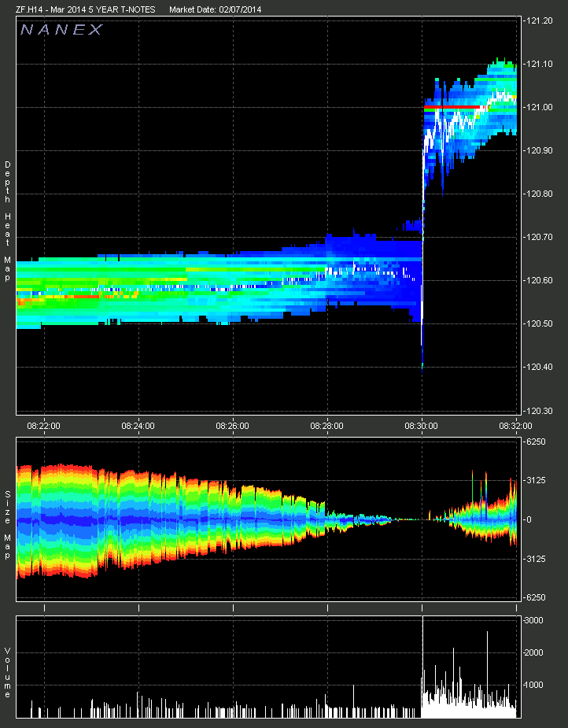
Task: Click the Size Map vertical label
Action: tap(8, 519)
